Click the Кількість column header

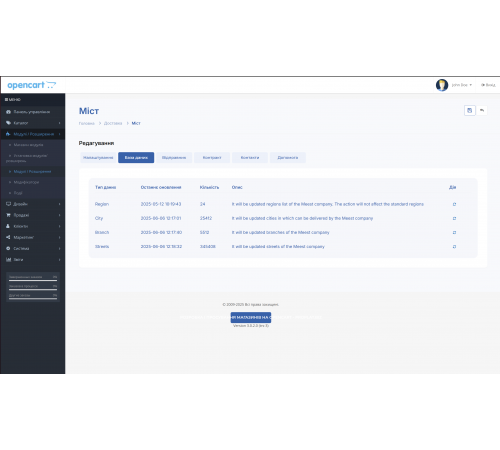(209, 187)
